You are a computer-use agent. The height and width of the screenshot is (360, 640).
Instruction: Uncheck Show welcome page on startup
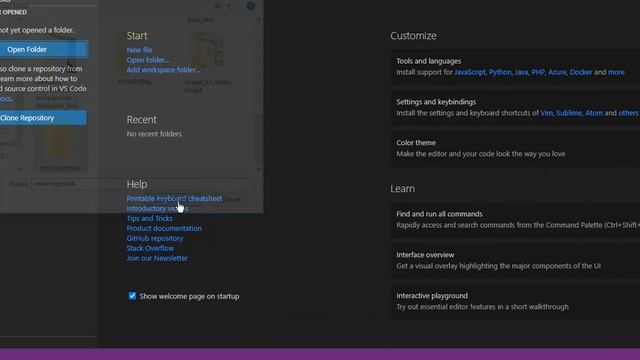click(132, 296)
